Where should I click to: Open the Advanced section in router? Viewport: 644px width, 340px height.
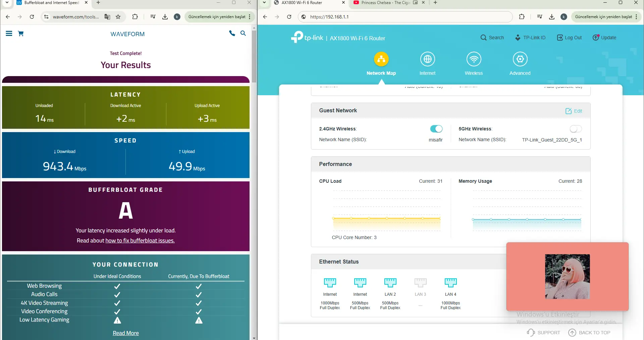[520, 64]
